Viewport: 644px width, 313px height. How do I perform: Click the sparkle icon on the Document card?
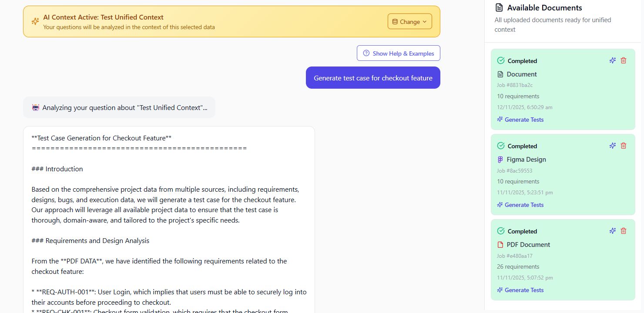pyautogui.click(x=613, y=60)
